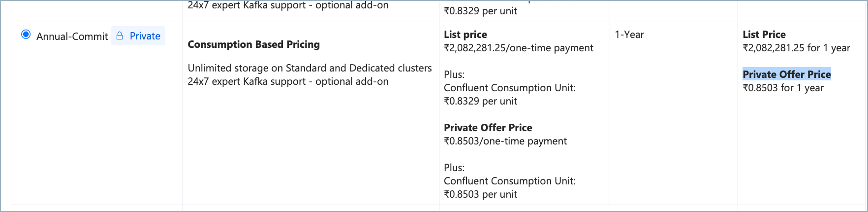
Task: Click the ₹0.8503 for 1 year total
Action: click(783, 88)
